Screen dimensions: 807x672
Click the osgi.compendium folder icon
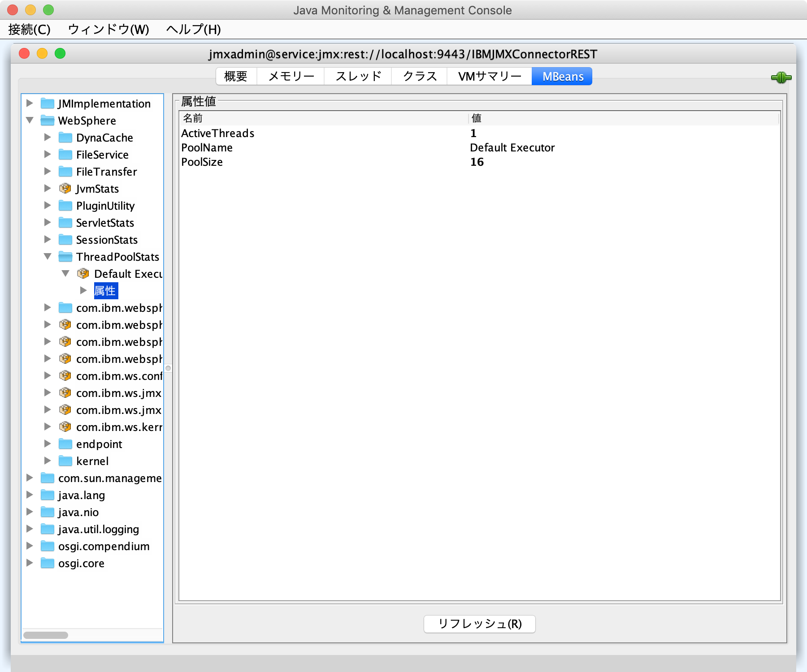coord(48,546)
